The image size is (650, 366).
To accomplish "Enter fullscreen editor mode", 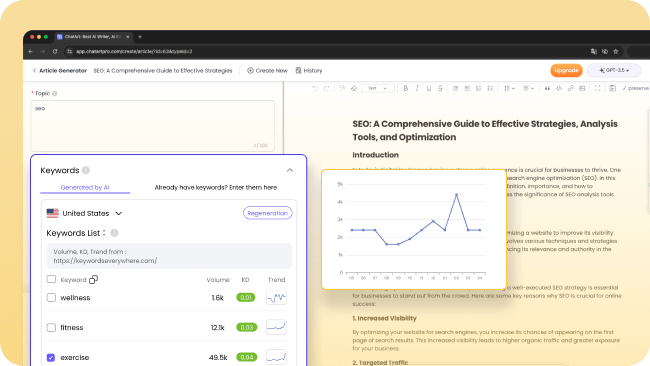I will [597, 88].
